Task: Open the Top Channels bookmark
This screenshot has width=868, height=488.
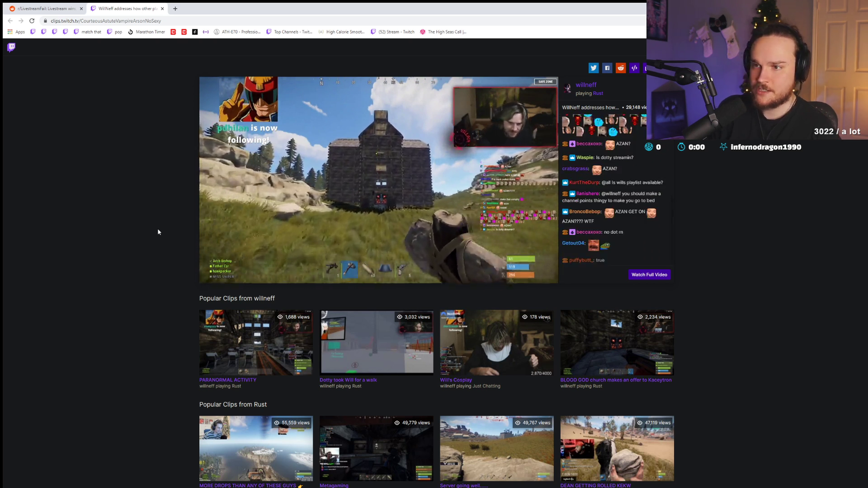Action: [x=289, y=32]
